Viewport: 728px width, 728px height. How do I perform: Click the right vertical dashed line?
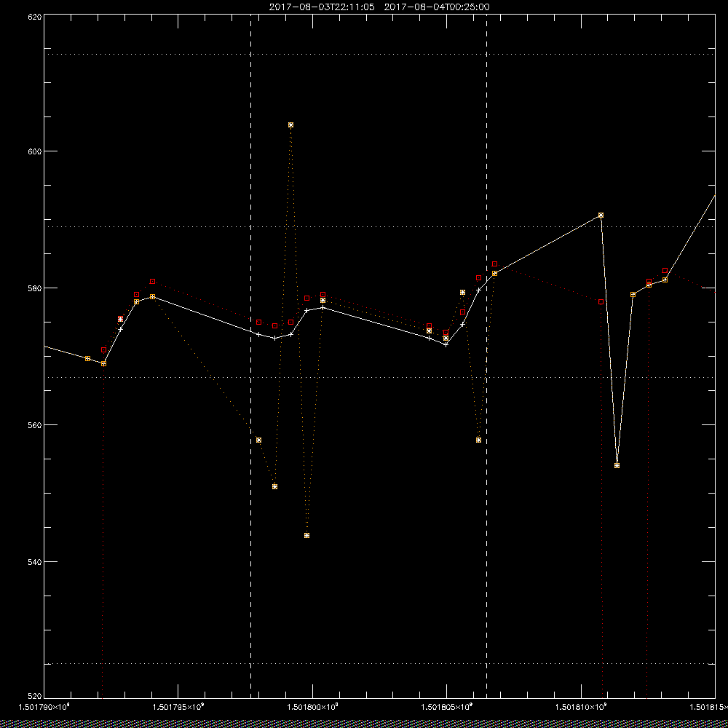[486, 355]
